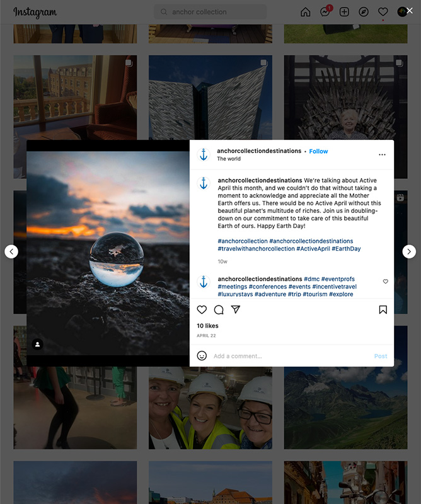
Task: Show tagged people icon on photo
Action: point(37,344)
